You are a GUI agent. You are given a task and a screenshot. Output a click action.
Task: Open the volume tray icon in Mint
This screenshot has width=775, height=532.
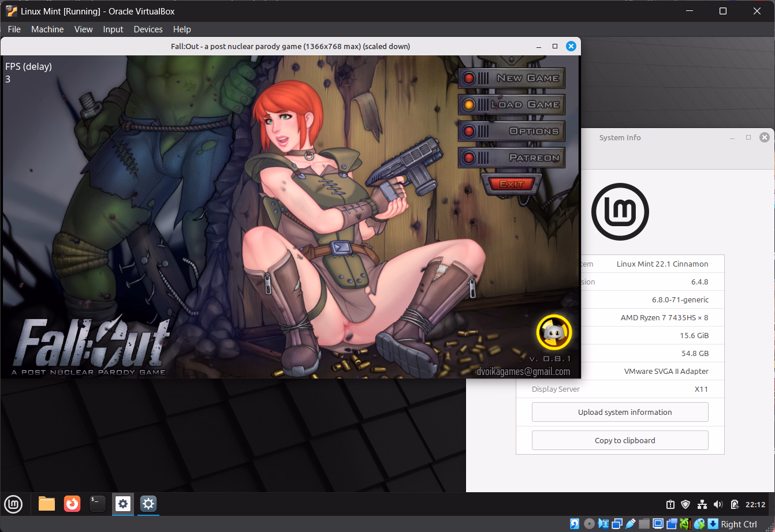click(x=718, y=504)
